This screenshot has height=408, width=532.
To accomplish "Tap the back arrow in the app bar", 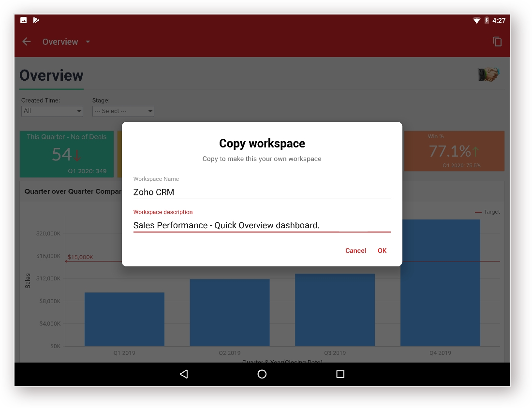I will [27, 42].
